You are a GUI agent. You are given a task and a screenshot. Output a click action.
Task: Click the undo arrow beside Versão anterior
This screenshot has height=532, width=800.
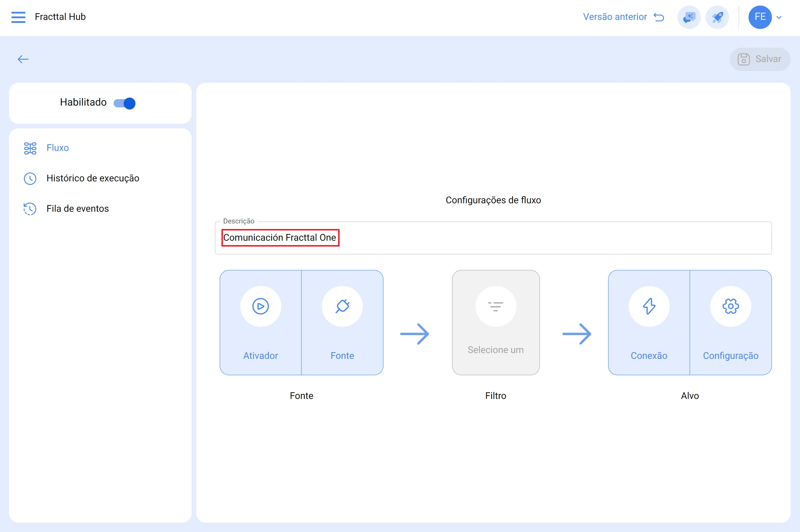click(658, 17)
